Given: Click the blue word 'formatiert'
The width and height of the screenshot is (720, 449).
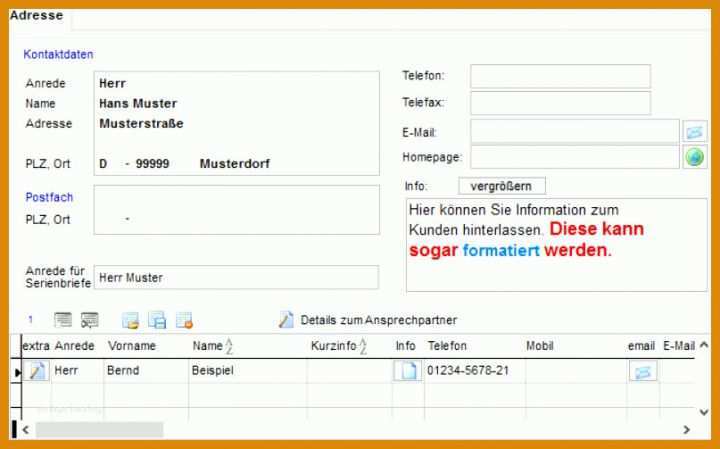Looking at the screenshot, I should (501, 250).
